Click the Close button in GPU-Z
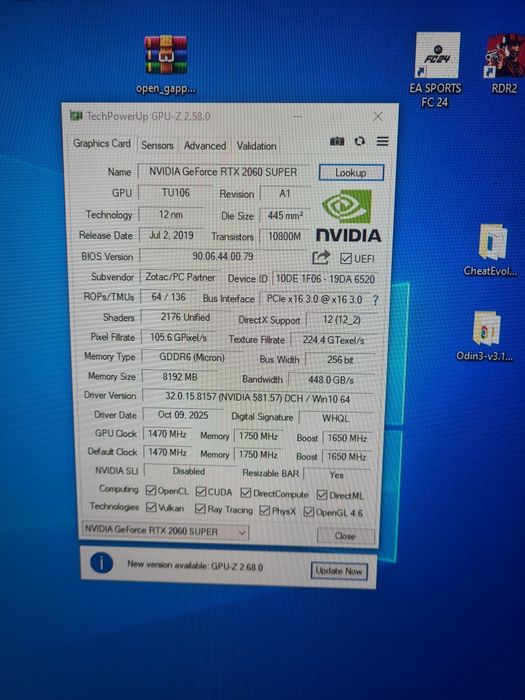This screenshot has height=700, width=525. pos(346,536)
